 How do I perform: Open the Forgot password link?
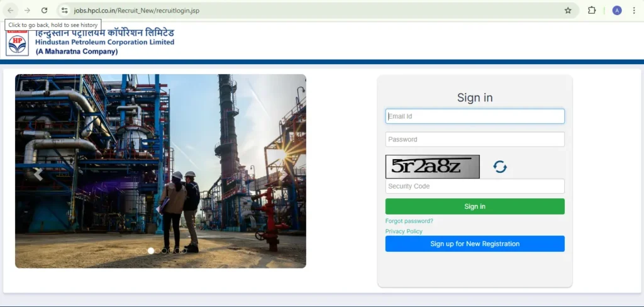click(409, 221)
